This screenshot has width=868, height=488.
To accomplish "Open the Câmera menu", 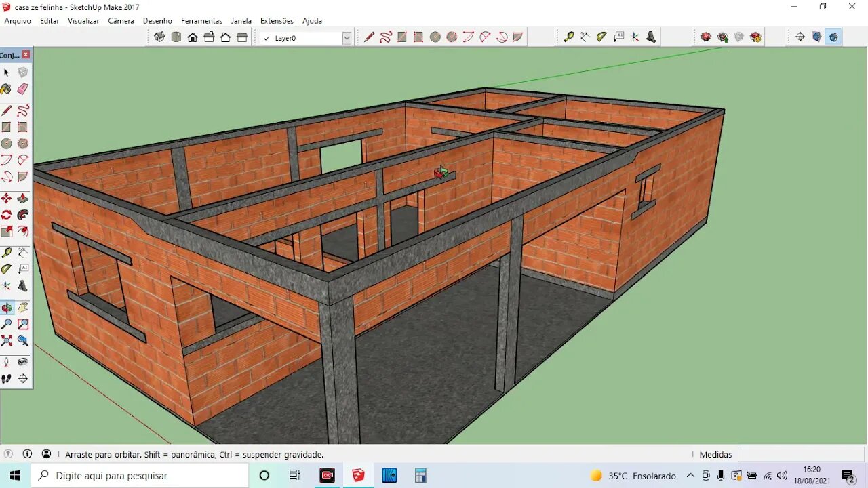I will 121,21.
